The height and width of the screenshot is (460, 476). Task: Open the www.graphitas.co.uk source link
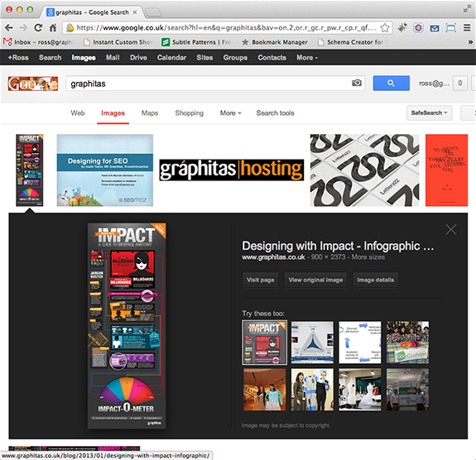pyautogui.click(x=273, y=257)
